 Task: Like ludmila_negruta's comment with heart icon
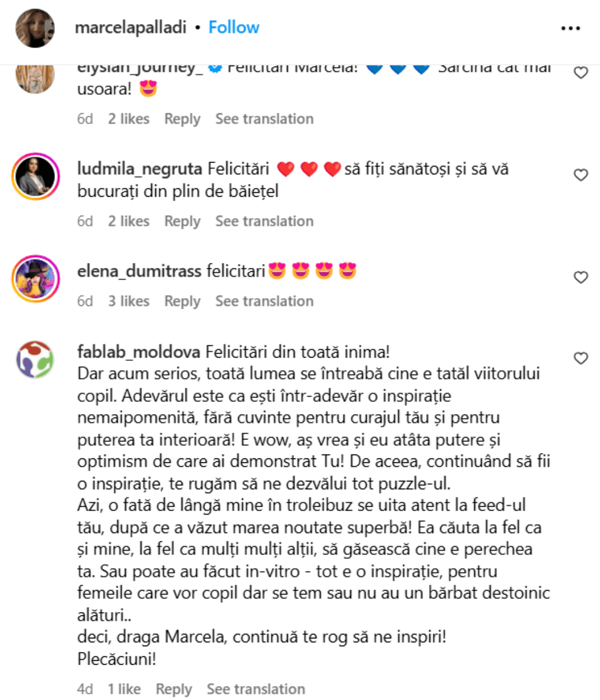[581, 175]
